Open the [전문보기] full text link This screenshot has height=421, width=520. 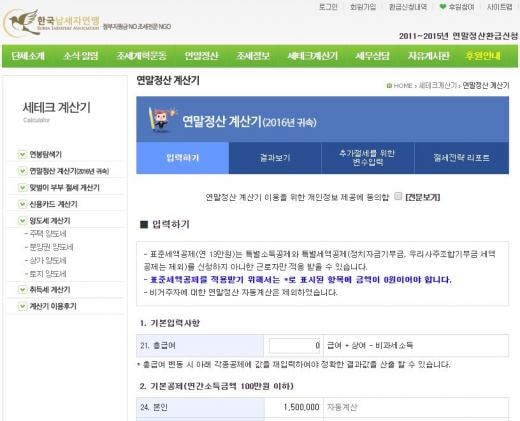coord(423,197)
